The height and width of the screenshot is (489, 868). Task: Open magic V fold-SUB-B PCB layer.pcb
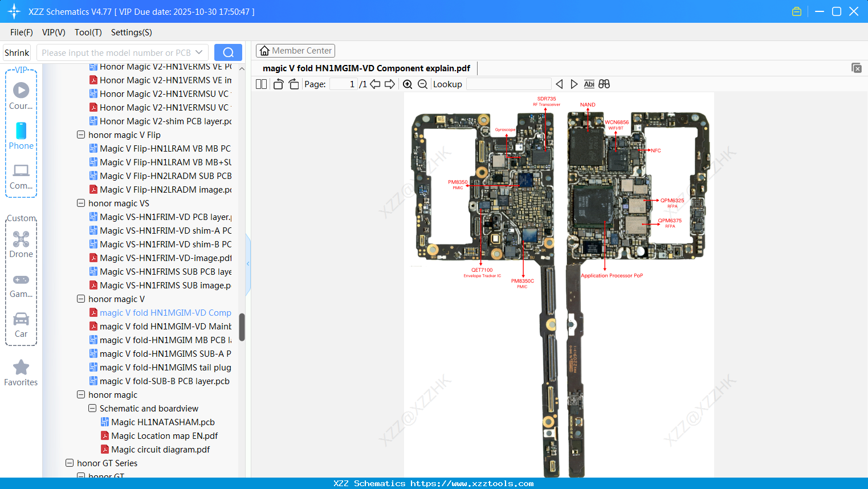160,381
